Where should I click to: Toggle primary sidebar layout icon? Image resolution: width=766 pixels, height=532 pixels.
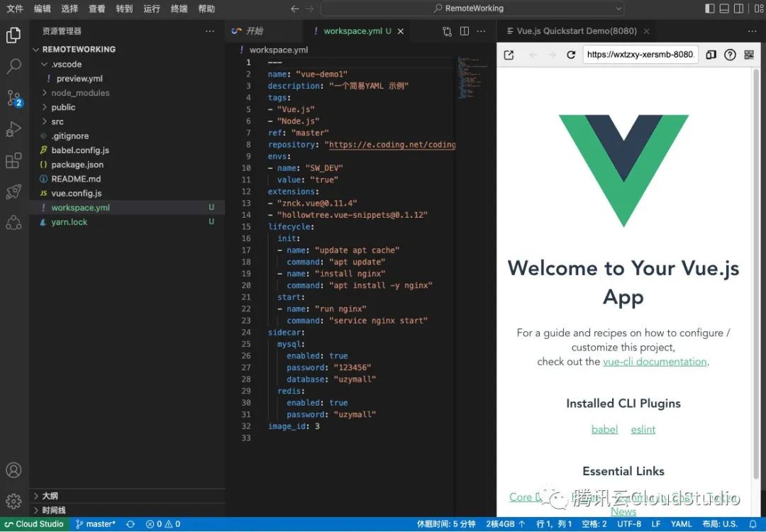710,9
